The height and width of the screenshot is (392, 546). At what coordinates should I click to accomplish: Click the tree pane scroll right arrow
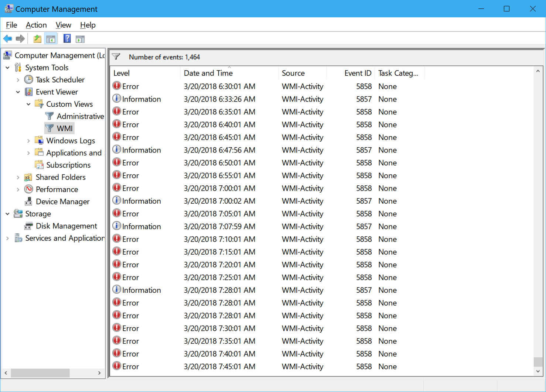point(99,373)
